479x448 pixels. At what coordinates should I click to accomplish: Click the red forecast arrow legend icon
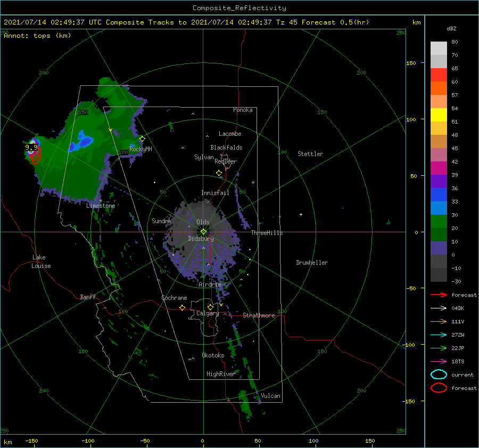coord(439,295)
